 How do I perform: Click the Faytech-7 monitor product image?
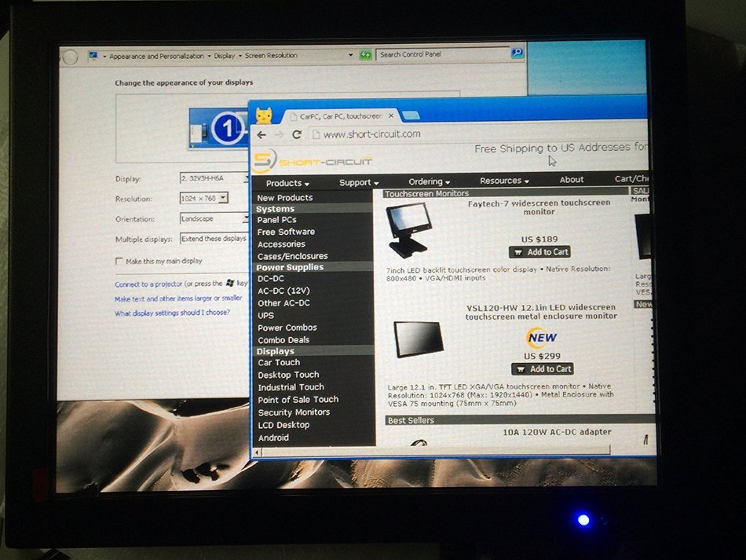408,230
